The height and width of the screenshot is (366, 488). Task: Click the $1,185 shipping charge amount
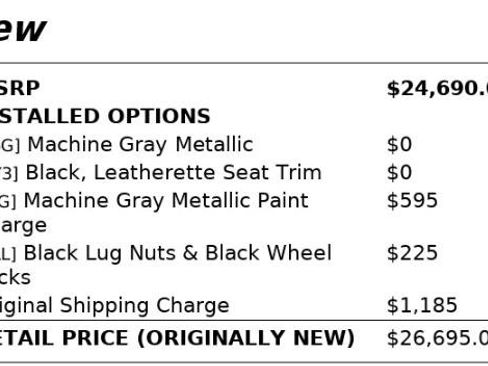click(x=422, y=305)
